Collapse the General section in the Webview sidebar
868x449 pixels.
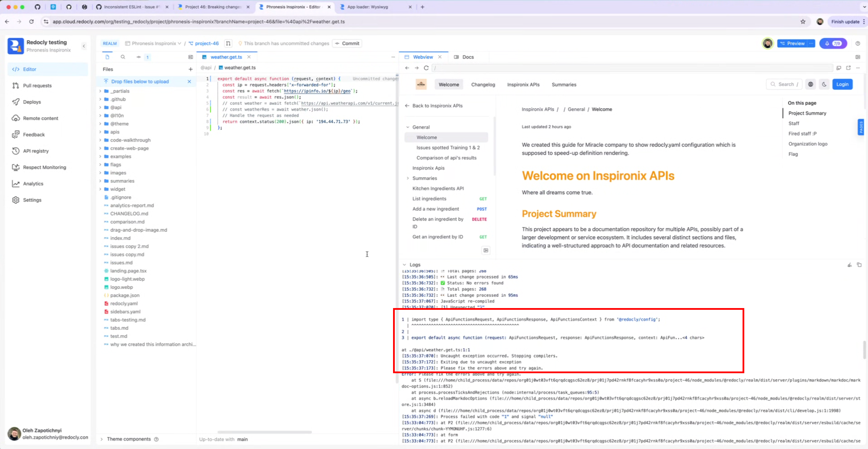(408, 127)
